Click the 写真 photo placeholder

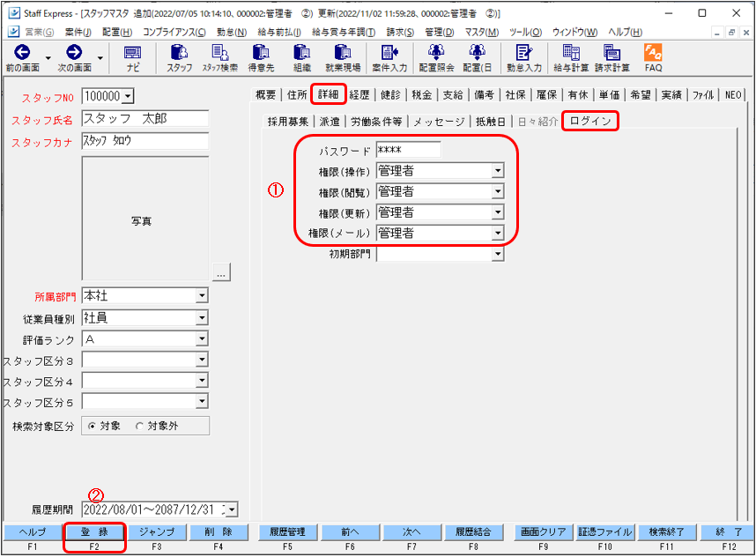point(145,219)
